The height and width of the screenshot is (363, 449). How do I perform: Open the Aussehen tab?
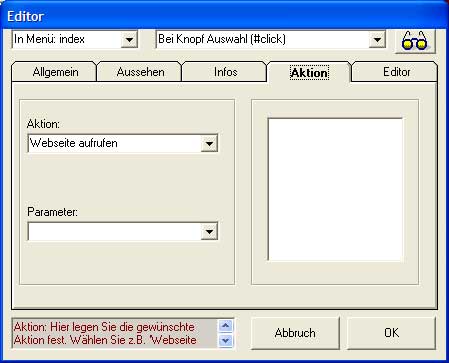tap(140, 72)
